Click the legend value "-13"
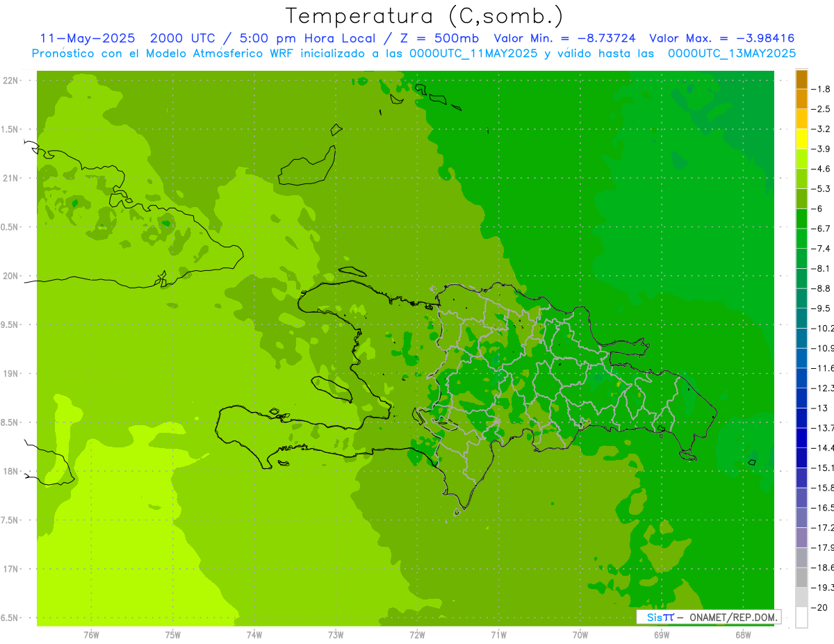This screenshot has width=834, height=644. pos(819,408)
